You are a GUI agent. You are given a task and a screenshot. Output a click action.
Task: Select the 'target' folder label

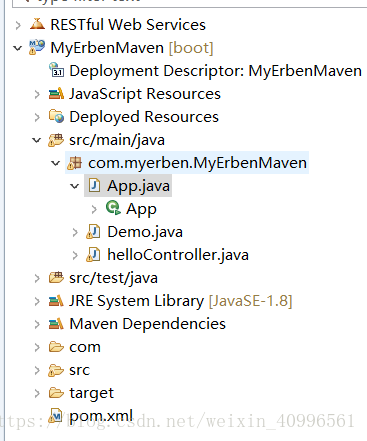tap(92, 393)
